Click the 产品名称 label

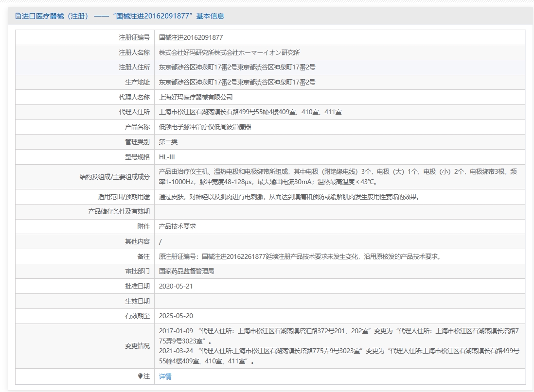(x=137, y=127)
